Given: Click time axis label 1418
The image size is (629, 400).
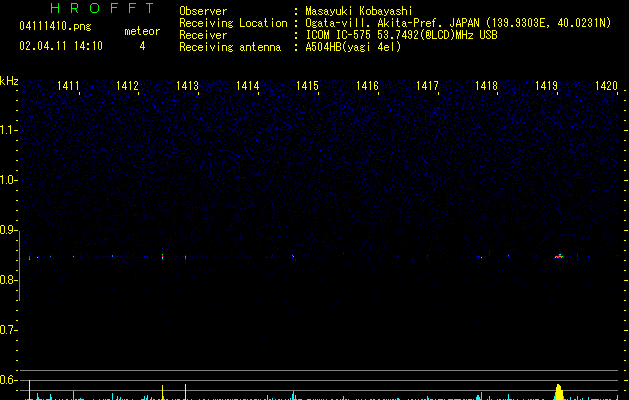Looking at the screenshot, I should 487,86.
